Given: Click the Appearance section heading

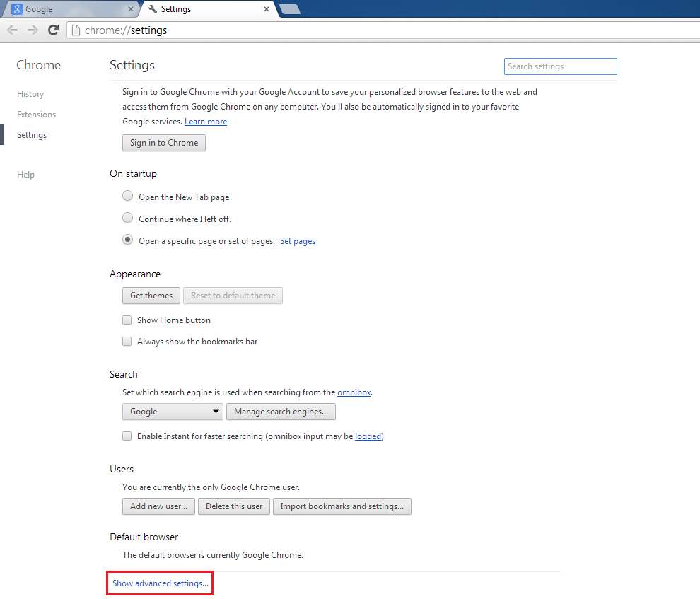Looking at the screenshot, I should pyautogui.click(x=135, y=274).
